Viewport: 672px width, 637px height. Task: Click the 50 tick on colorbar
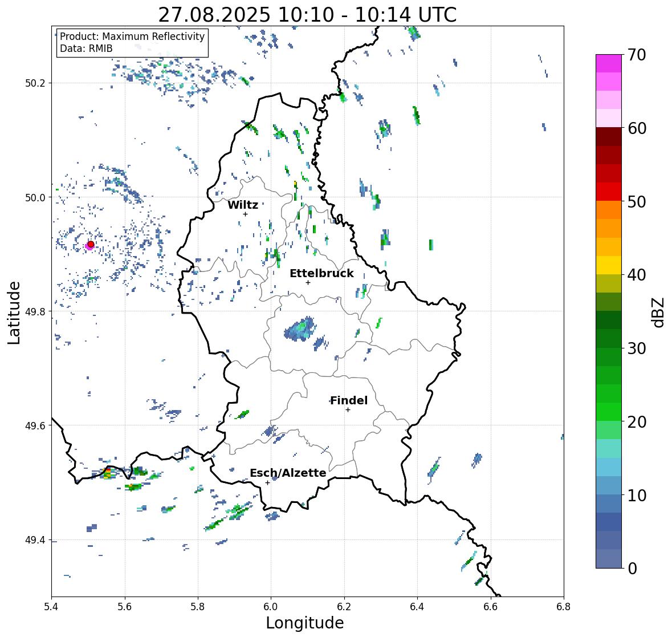point(637,201)
